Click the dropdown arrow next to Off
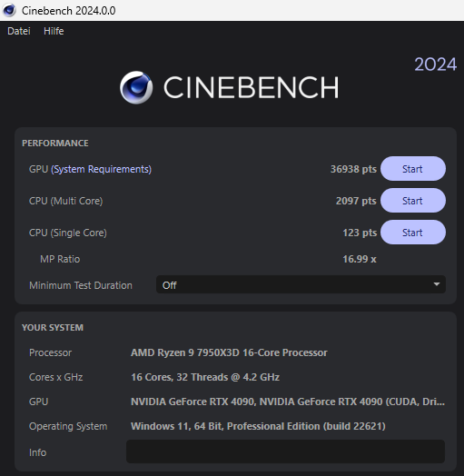This screenshot has height=476, width=464. 437,284
